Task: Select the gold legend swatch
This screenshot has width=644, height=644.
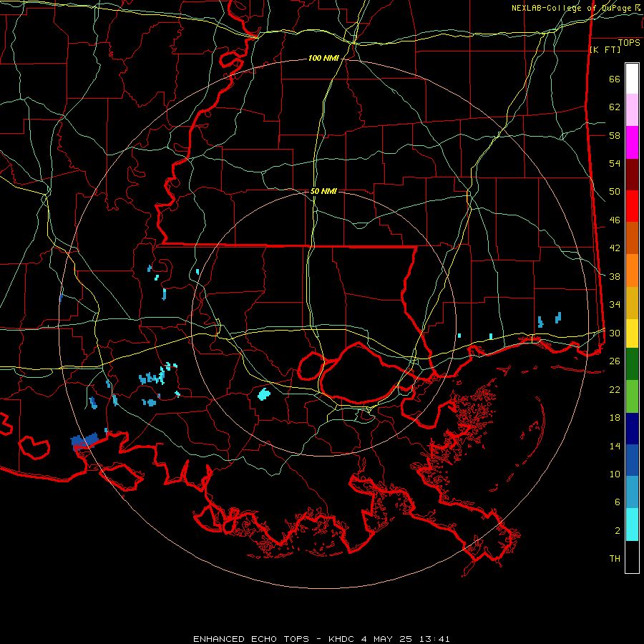Action: [x=632, y=303]
